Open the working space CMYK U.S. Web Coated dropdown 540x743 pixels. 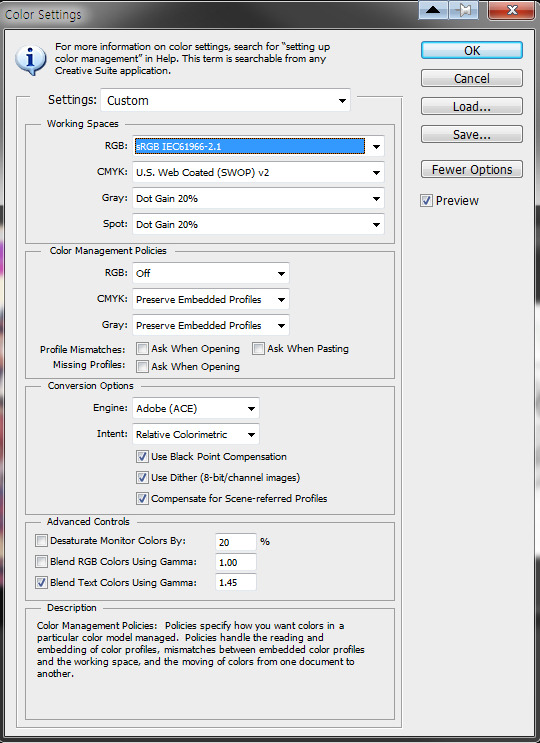pyautogui.click(x=258, y=172)
